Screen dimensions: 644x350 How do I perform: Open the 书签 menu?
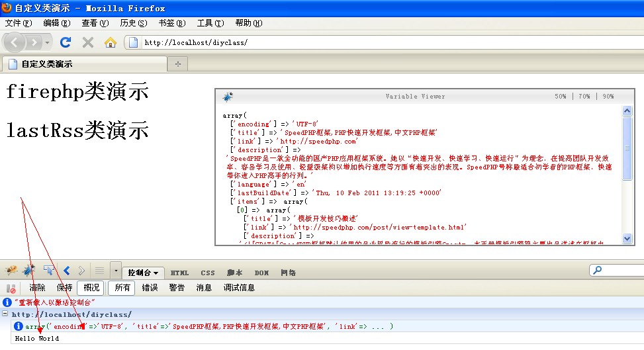point(172,23)
